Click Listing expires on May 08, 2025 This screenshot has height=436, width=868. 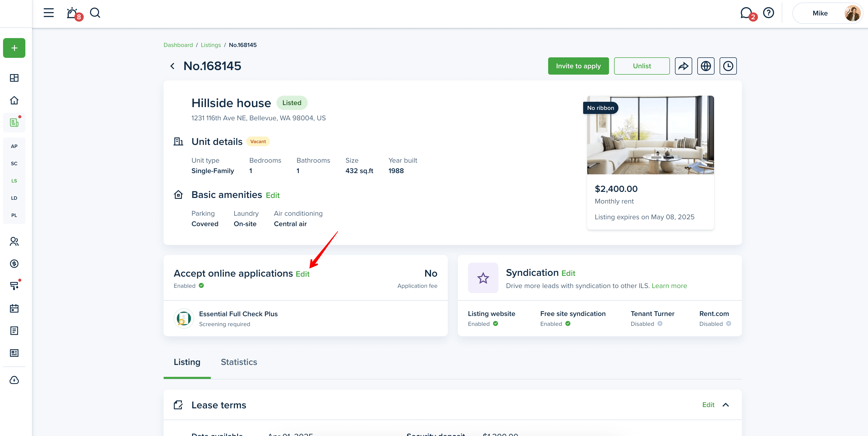coord(644,217)
